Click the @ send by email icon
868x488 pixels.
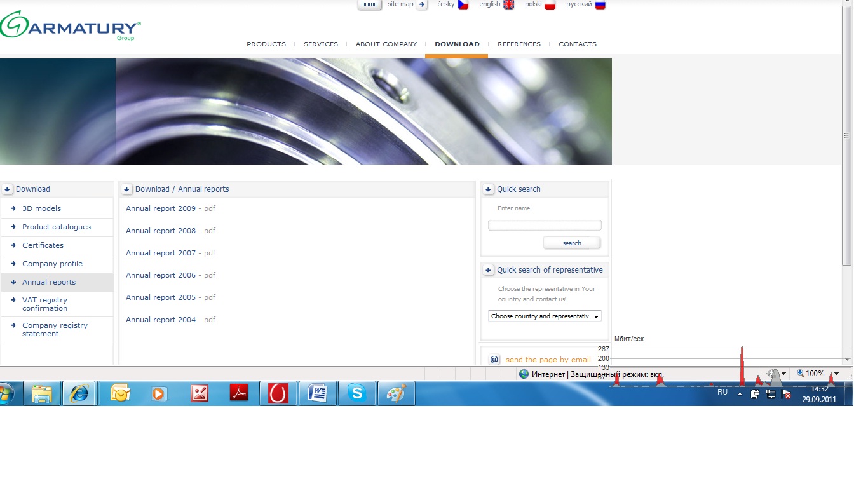[494, 360]
